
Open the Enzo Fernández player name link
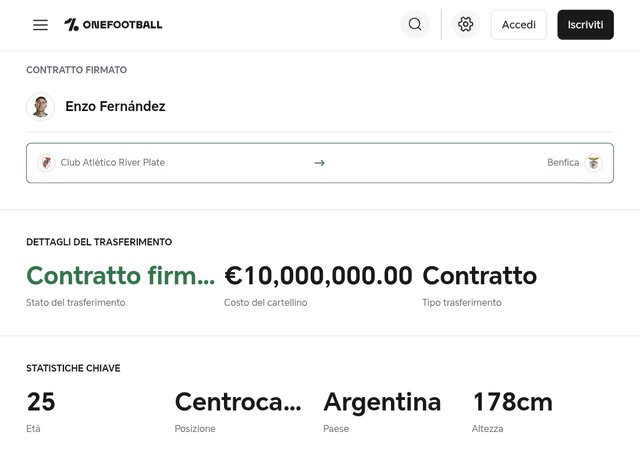pos(115,107)
